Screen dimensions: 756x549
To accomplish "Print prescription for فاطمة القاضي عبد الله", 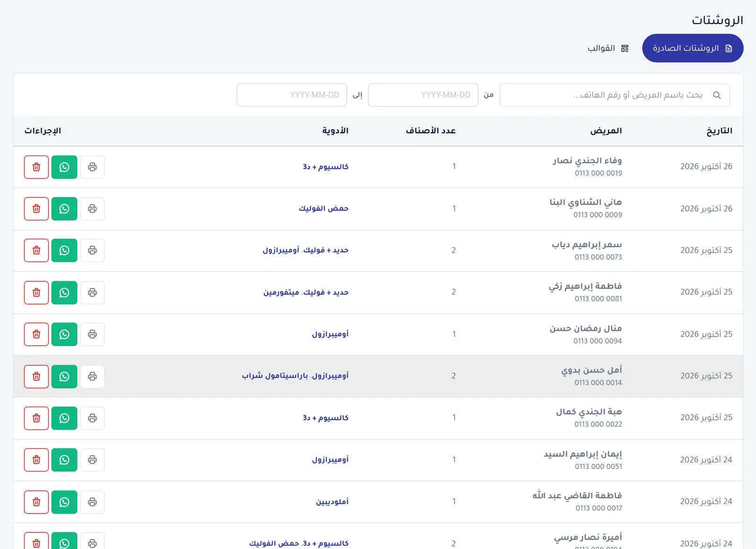I will (x=92, y=502).
